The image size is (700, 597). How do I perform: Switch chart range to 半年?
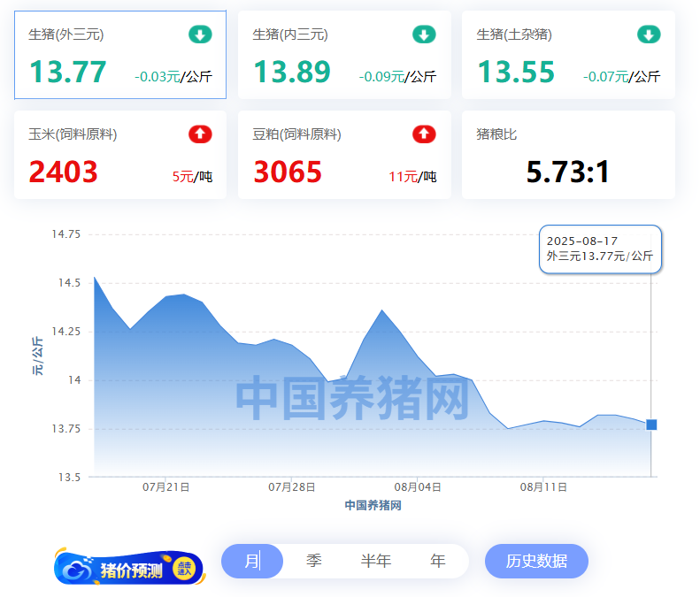(376, 561)
